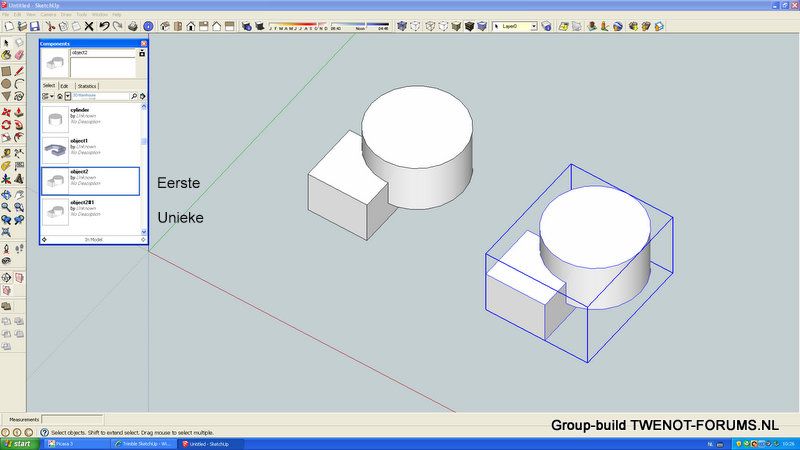Click the Save disk icon
The image size is (800, 450).
click(x=35, y=26)
